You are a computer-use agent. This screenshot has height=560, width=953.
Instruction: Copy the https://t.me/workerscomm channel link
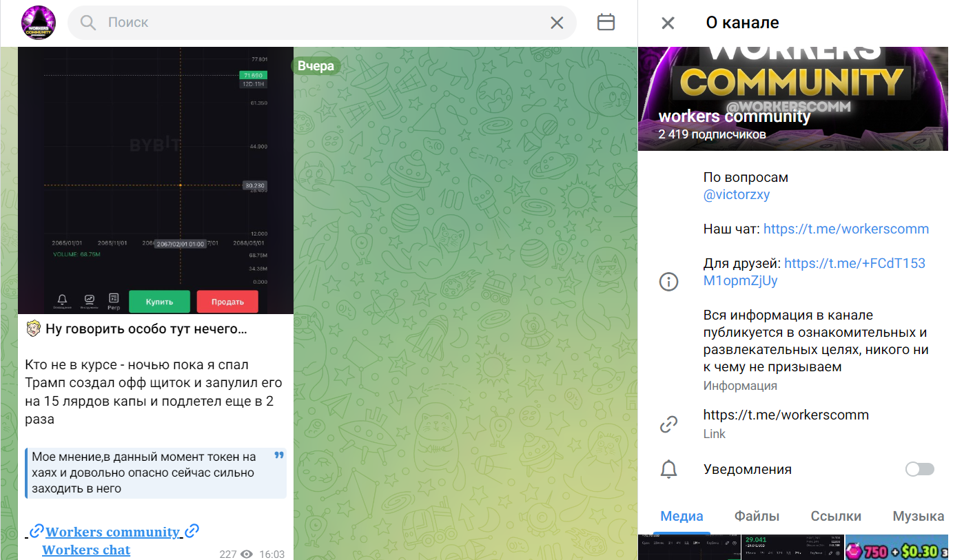(786, 415)
